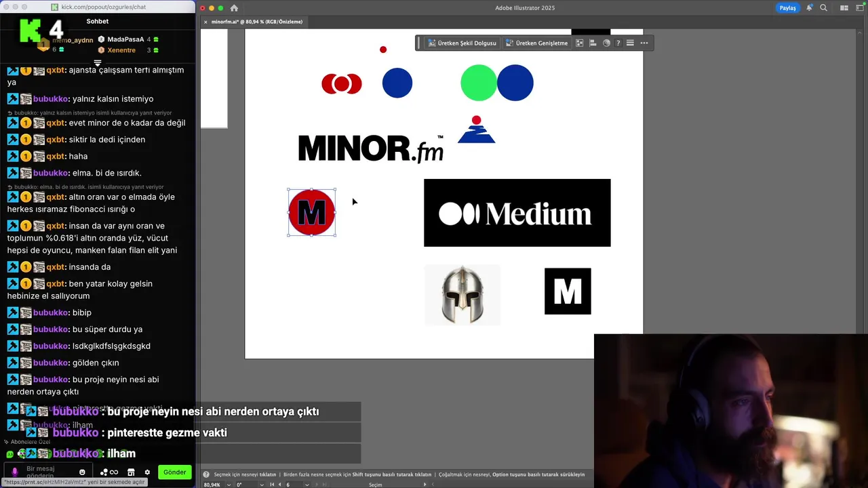This screenshot has width=868, height=488.
Task: Open the three-dots more options in the contextual bar
Action: (x=644, y=43)
